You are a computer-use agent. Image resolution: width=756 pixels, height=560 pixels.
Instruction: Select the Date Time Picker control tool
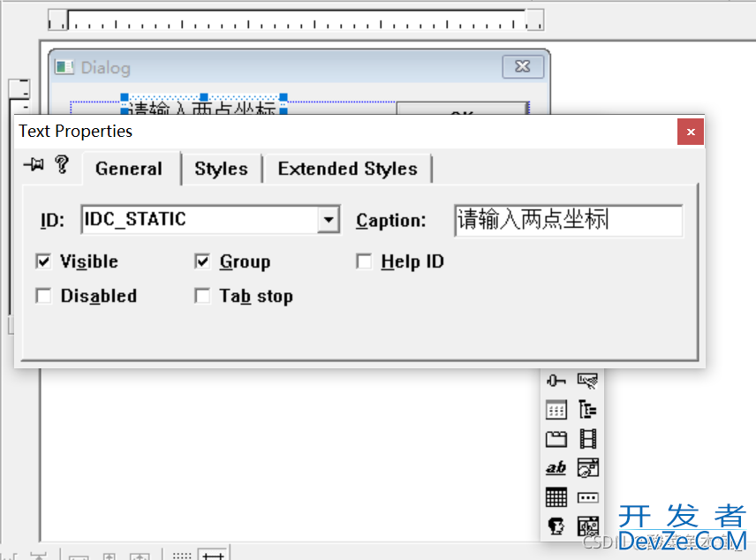587,468
